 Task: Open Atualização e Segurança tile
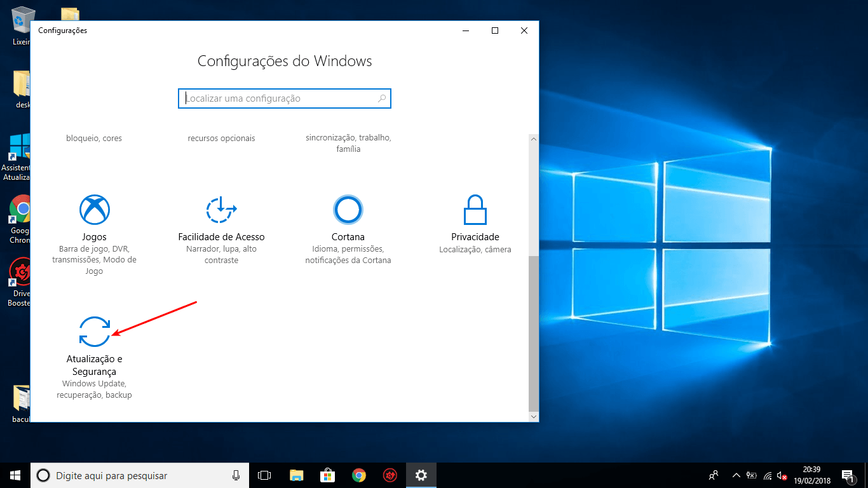tap(94, 357)
